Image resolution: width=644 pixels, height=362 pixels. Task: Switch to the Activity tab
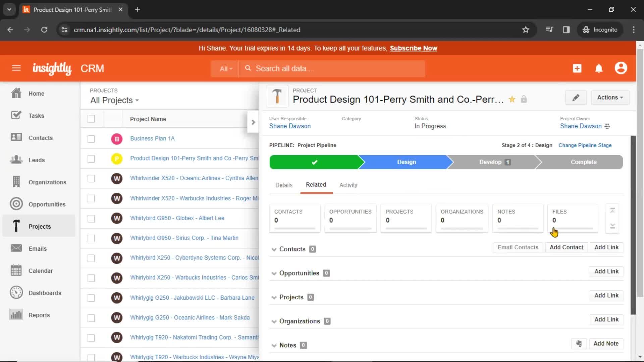(x=348, y=185)
